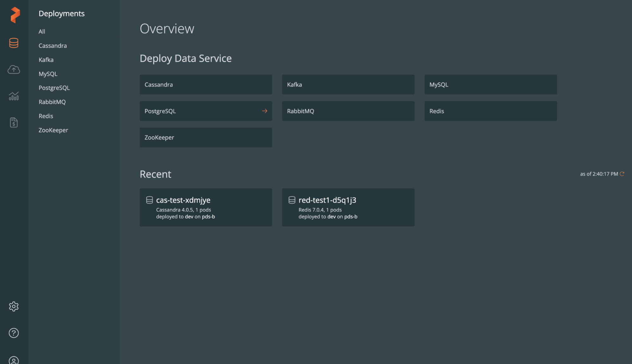Open the billing invoice icon
Viewport: 632px width, 364px height.
(x=14, y=123)
